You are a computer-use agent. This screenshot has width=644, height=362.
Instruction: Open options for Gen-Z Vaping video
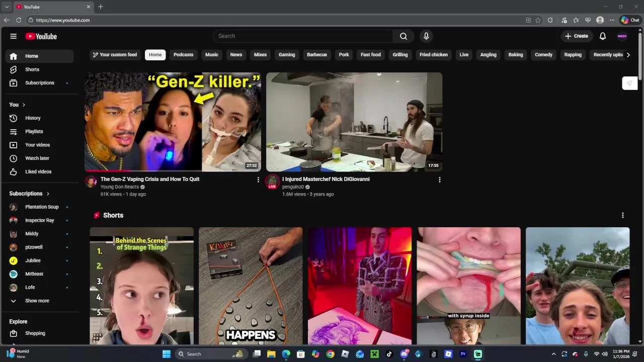[258, 179]
